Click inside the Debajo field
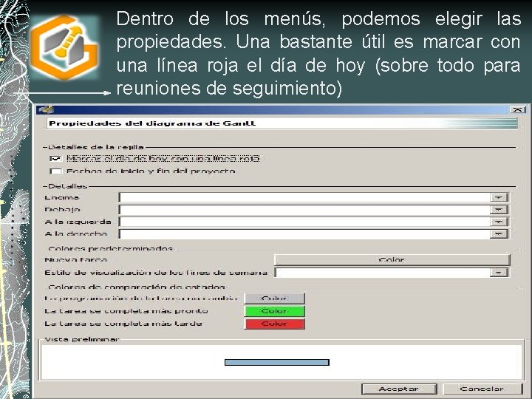This screenshot has width=532, height=399. (304, 210)
